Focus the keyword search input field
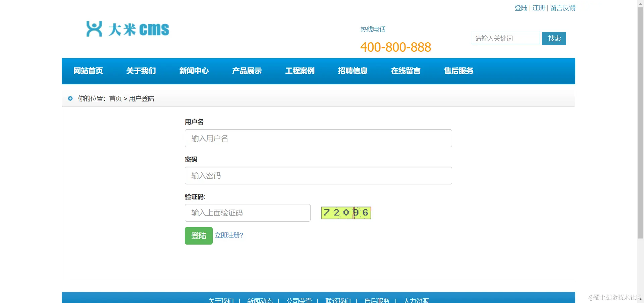The height and width of the screenshot is (303, 644). pos(506,38)
